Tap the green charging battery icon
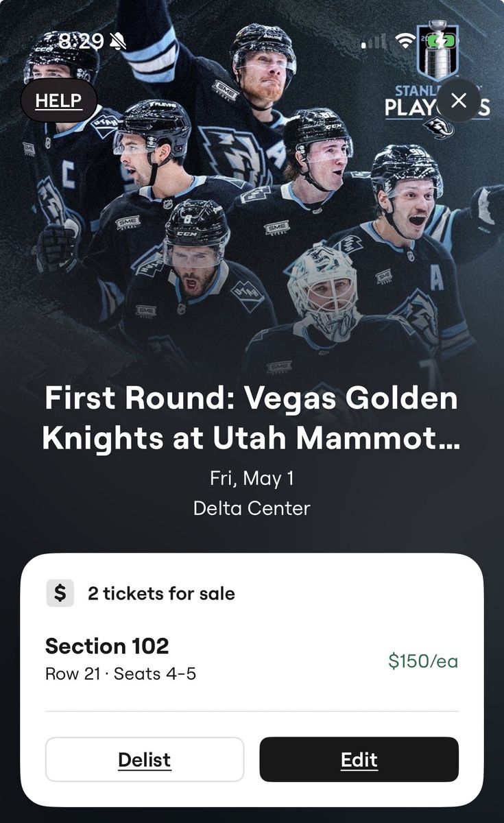Image resolution: width=504 pixels, height=823 pixels. pyautogui.click(x=442, y=40)
